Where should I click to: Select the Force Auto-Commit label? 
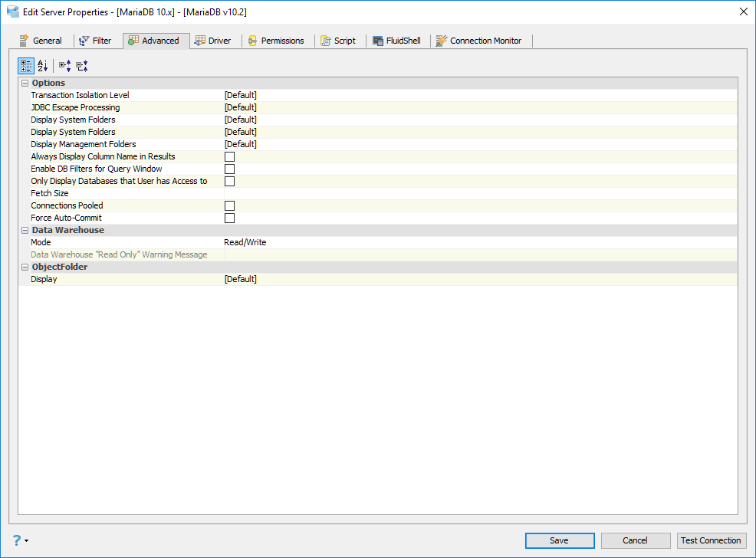tap(66, 218)
